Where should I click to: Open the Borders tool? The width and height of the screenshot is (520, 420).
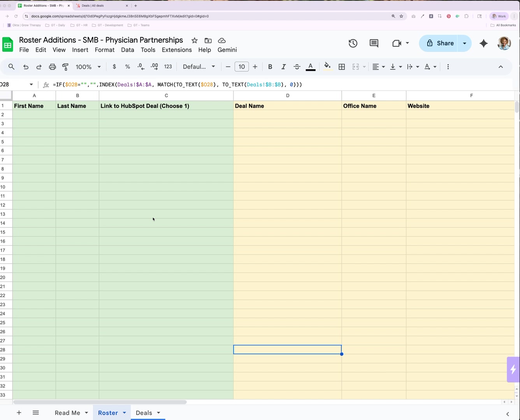pyautogui.click(x=342, y=67)
